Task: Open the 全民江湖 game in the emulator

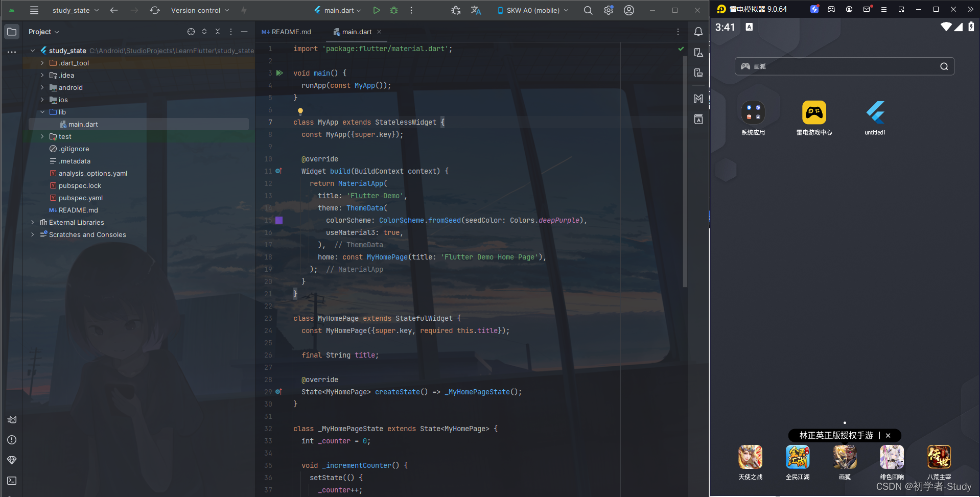Action: (798, 462)
